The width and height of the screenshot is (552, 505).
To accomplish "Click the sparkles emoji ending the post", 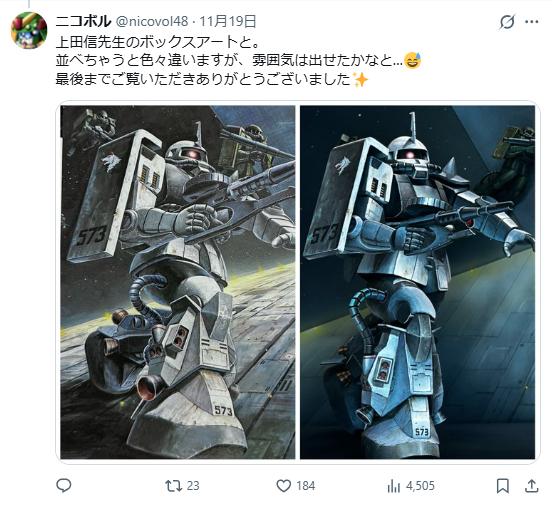I will click(x=360, y=79).
